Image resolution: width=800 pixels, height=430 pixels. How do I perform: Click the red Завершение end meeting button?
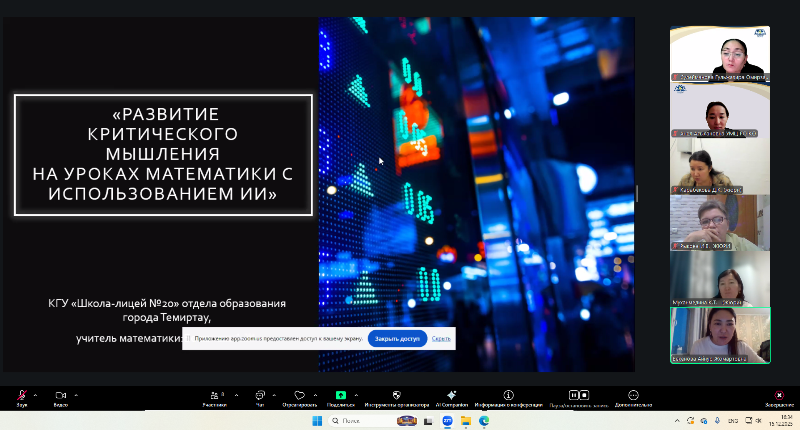pyautogui.click(x=779, y=396)
